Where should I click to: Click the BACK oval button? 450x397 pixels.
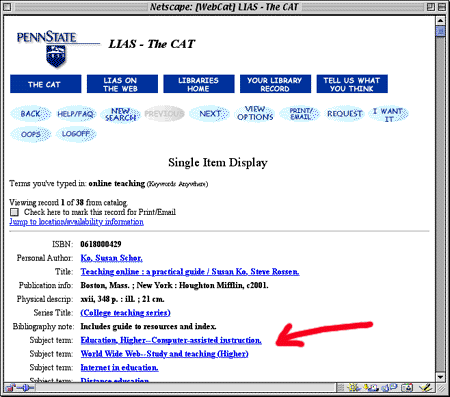tap(31, 114)
